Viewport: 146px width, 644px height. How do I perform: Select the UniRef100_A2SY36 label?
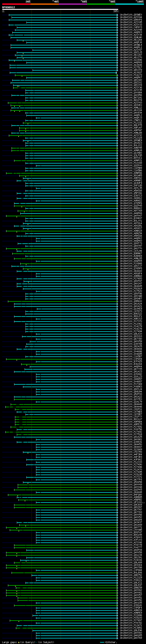(131, 87)
